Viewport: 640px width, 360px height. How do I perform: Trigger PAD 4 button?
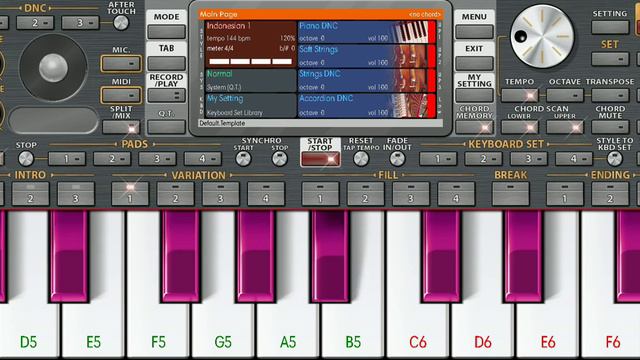(x=203, y=158)
